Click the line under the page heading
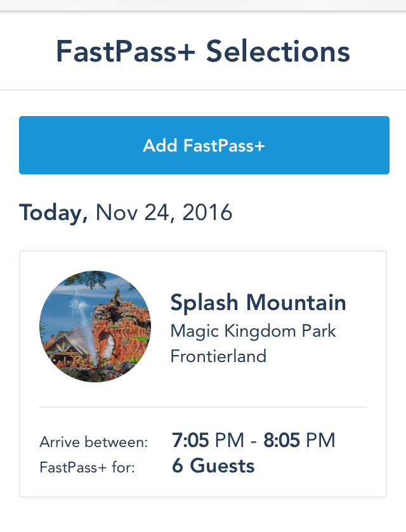This screenshot has height=532, width=406. [x=203, y=90]
